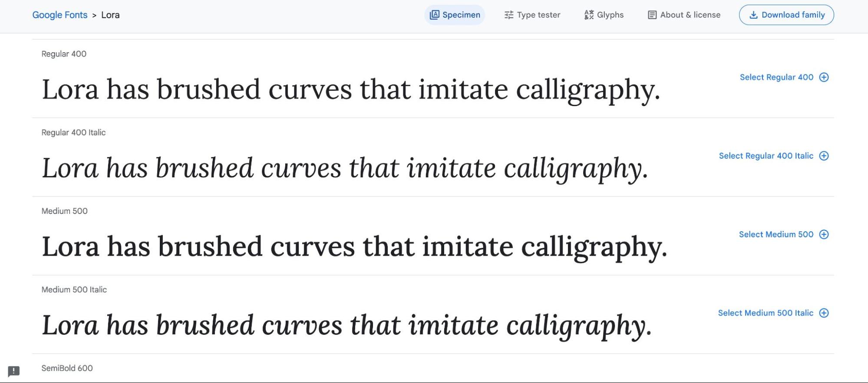Click the About & license document icon
The image size is (868, 383).
pos(652,15)
